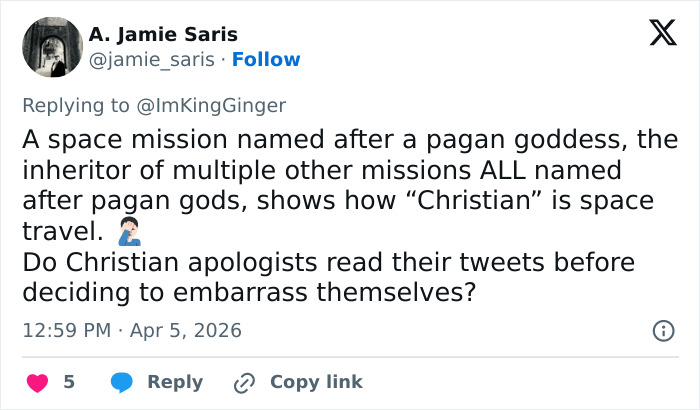The image size is (700, 410).
Task: Click the chain link icon
Action: (244, 382)
